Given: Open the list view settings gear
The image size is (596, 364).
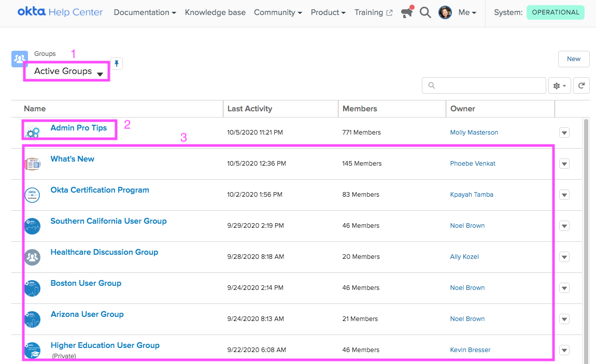Looking at the screenshot, I should [560, 85].
